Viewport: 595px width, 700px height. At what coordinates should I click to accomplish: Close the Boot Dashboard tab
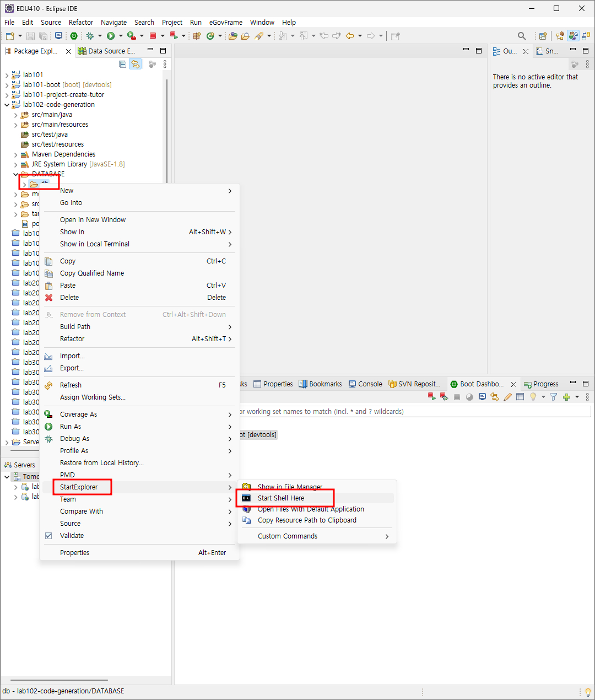pyautogui.click(x=513, y=384)
